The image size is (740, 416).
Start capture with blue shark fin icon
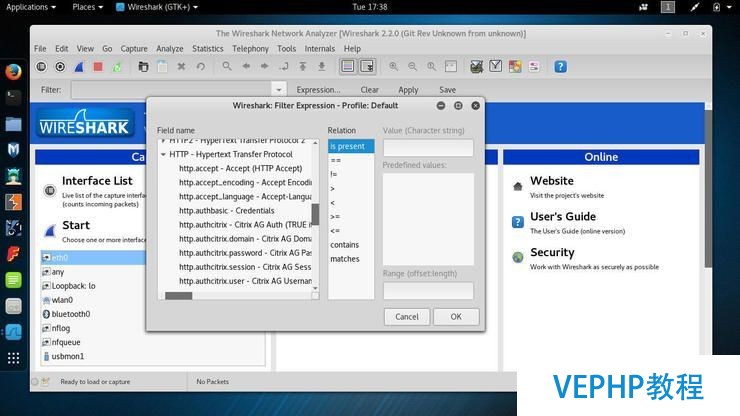[79, 67]
